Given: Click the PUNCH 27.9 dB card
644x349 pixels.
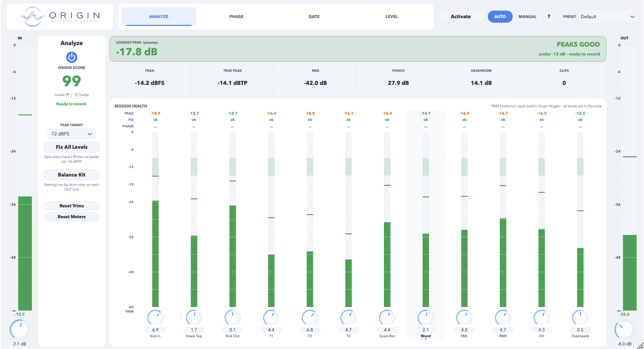Looking at the screenshot, I should tap(398, 79).
